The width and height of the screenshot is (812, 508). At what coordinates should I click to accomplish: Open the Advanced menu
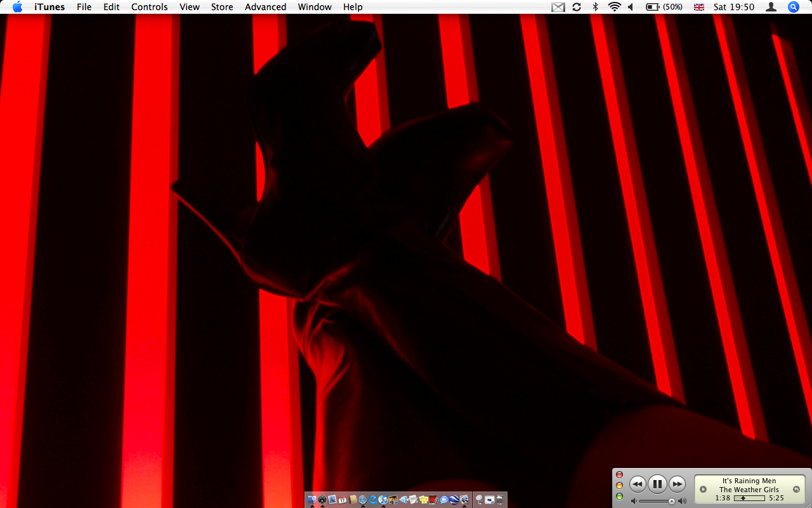pos(266,7)
